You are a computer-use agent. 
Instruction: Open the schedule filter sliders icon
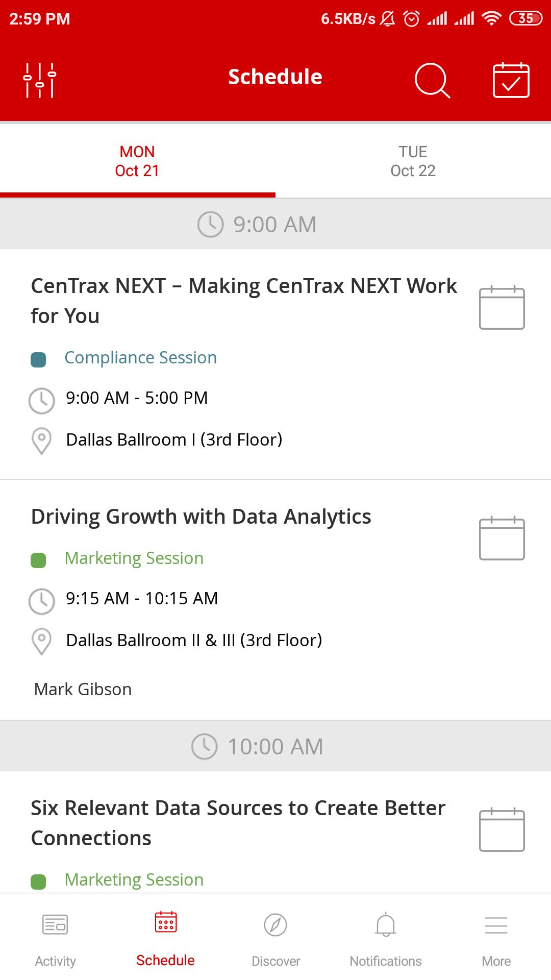40,80
